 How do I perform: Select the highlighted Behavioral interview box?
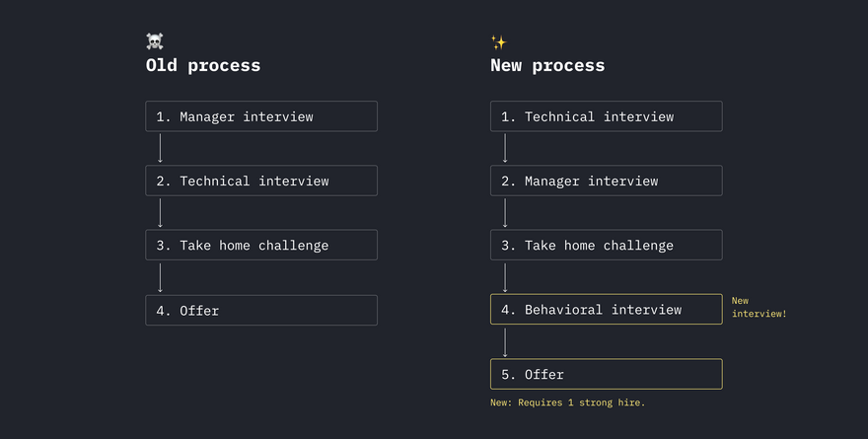[607, 309]
